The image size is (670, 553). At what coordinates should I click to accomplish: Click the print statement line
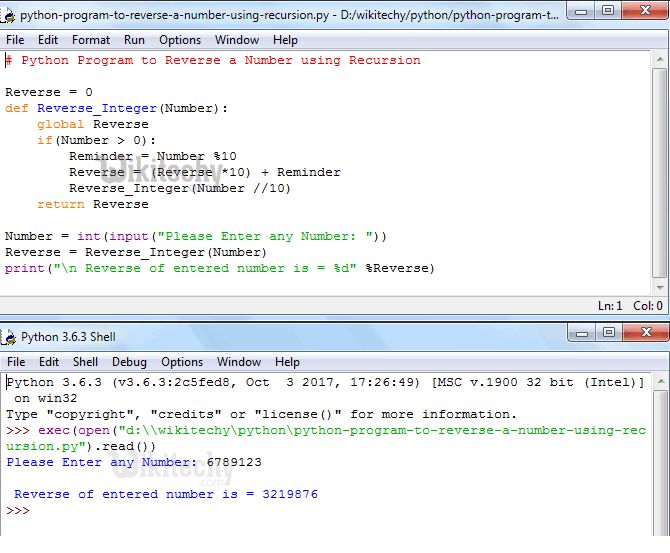coord(220,268)
